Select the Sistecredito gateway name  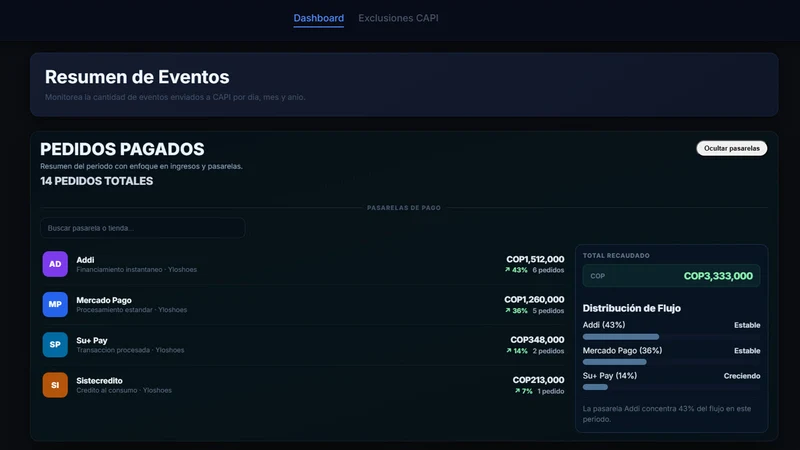[99, 381]
